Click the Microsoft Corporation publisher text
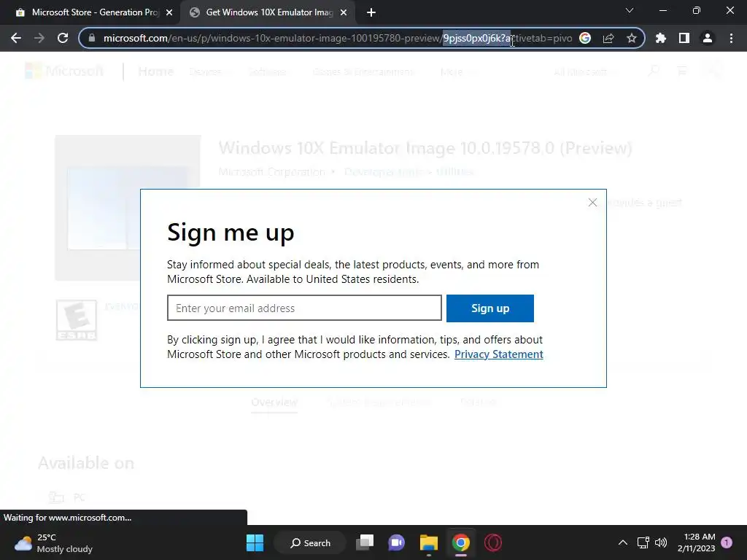The width and height of the screenshot is (747, 560). 271,172
